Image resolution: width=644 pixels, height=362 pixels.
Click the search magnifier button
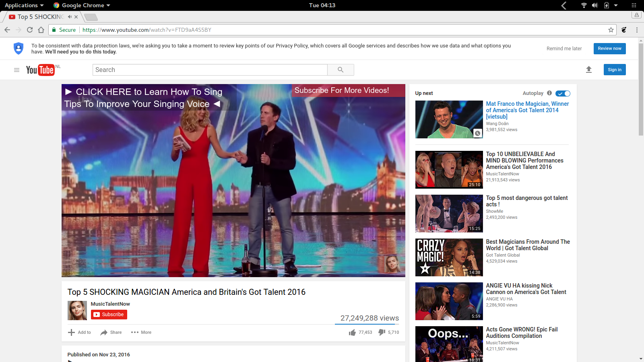tap(341, 70)
